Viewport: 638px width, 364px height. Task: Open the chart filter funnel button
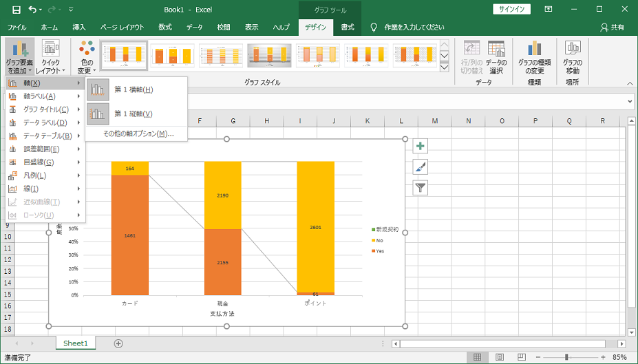pos(421,187)
